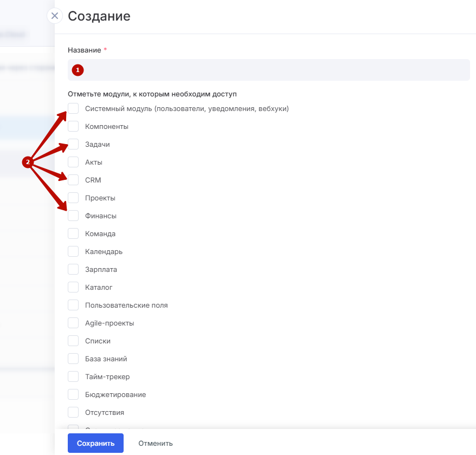
Task: Check the Зарплата checkbox
Action: click(x=73, y=269)
